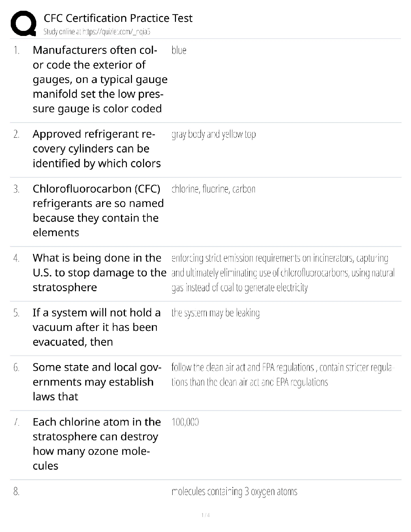Click answer "chlorine, fluorine, carbon"
The height and width of the screenshot is (532, 411).
click(x=213, y=189)
